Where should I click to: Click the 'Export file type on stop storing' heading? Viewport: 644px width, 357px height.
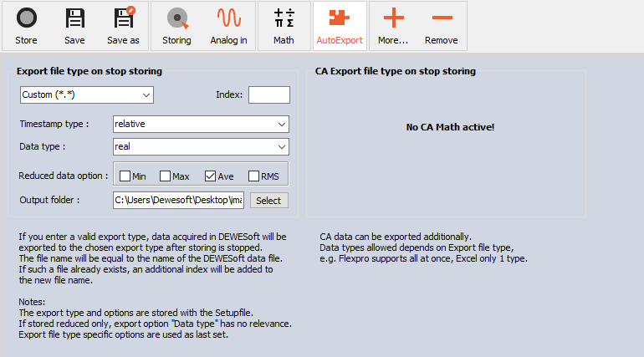coord(89,71)
